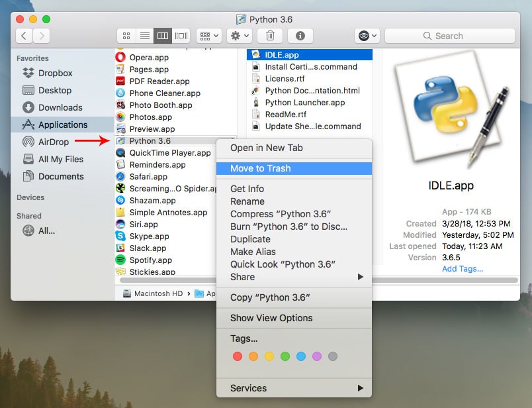Switch to list view
This screenshot has height=408, width=532.
point(144,36)
